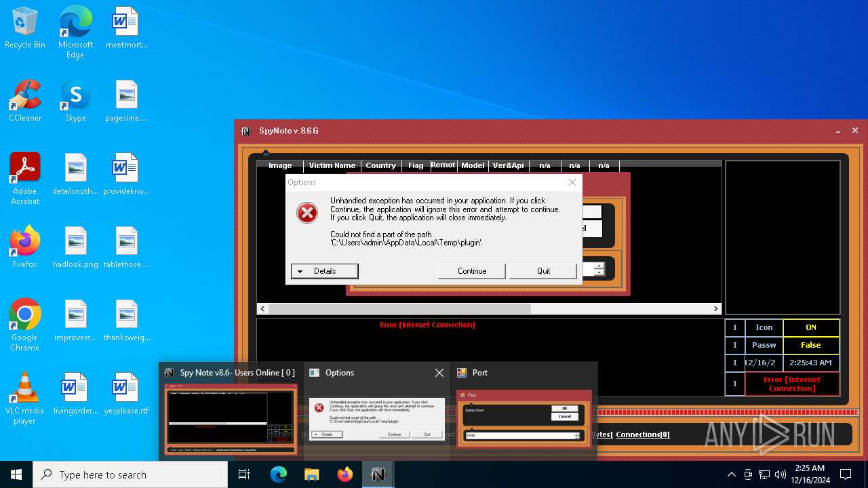Open the network icon in system tray
Screen dimensions: 868x488
[x=764, y=474]
